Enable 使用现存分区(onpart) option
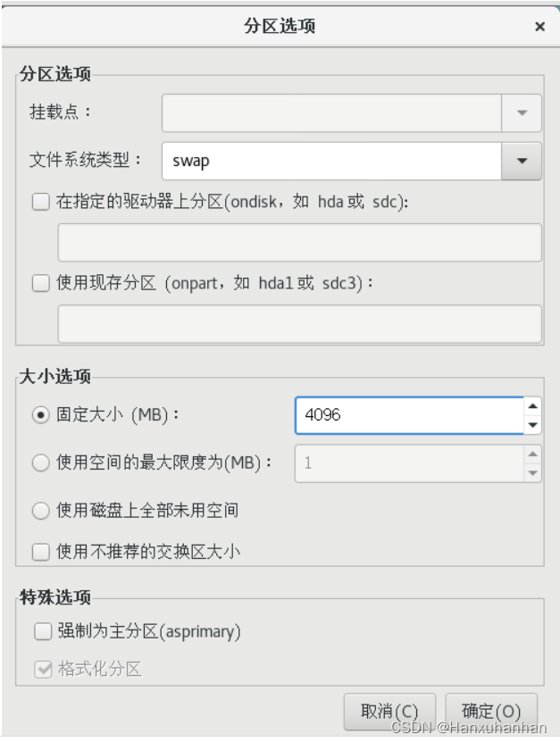Screen dimensions: 560x742 click(x=40, y=283)
